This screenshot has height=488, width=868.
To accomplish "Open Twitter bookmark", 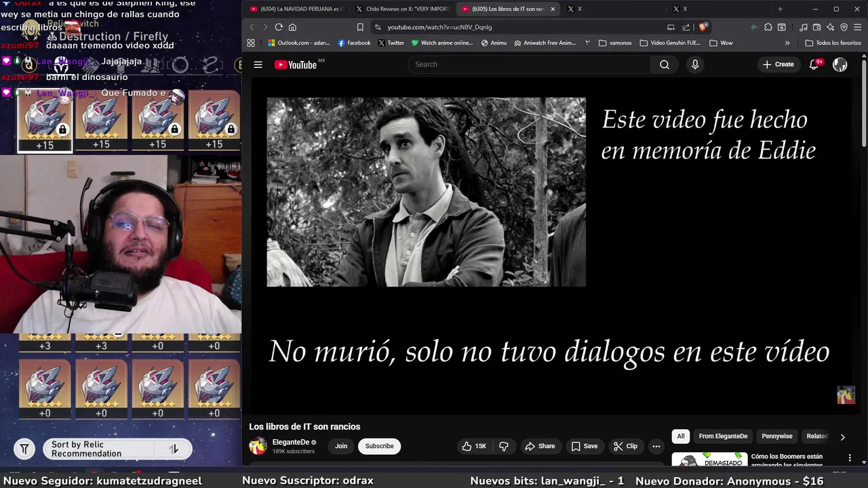I will pyautogui.click(x=391, y=43).
